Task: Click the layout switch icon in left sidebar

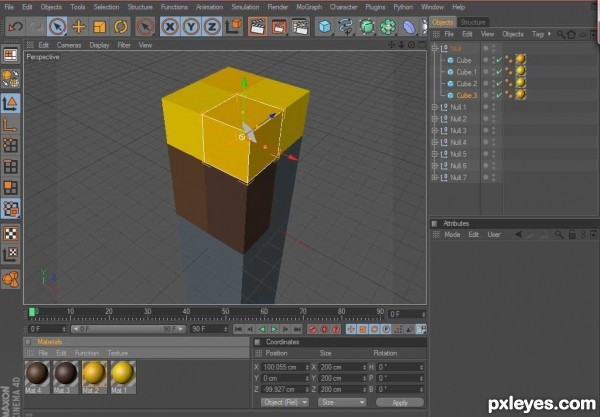Action: click(x=10, y=55)
